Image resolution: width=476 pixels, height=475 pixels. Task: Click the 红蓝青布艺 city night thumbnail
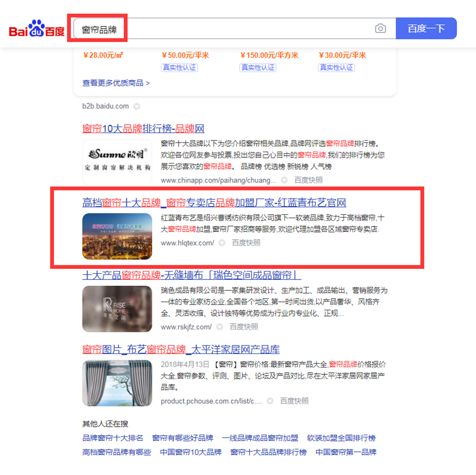(x=117, y=236)
